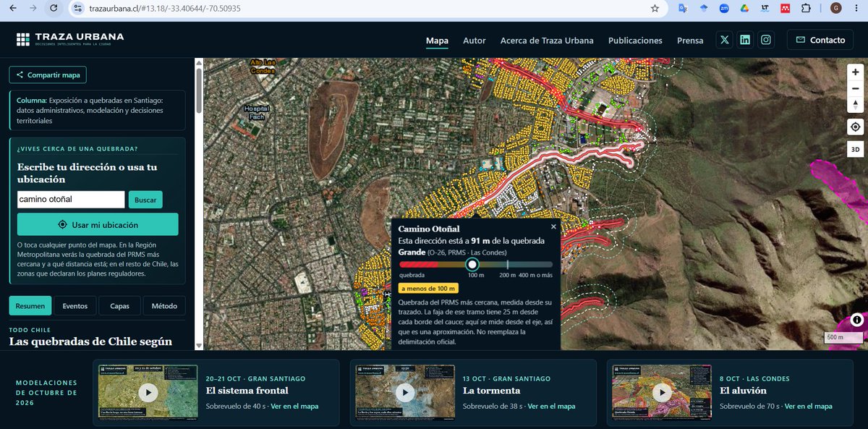This screenshot has height=429, width=868.
Task: Open the Instagram icon in the header
Action: coord(766,40)
